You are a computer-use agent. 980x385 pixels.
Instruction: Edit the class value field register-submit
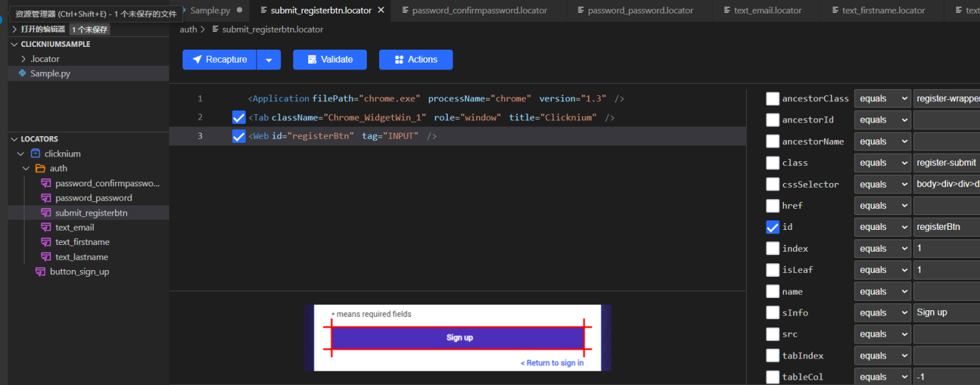(x=947, y=163)
